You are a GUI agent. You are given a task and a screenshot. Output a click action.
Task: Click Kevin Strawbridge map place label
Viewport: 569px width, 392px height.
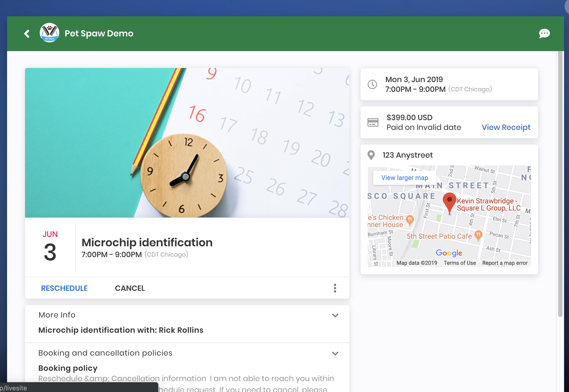tap(488, 204)
